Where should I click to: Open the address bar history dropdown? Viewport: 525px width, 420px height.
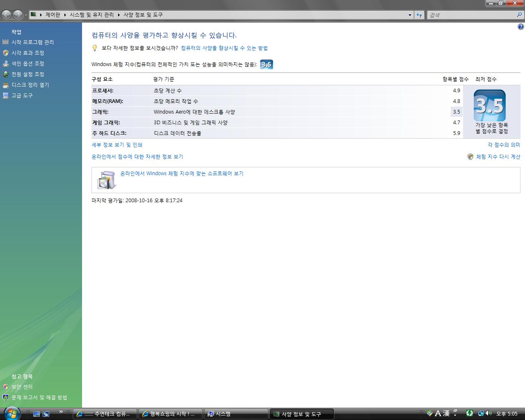(x=410, y=15)
